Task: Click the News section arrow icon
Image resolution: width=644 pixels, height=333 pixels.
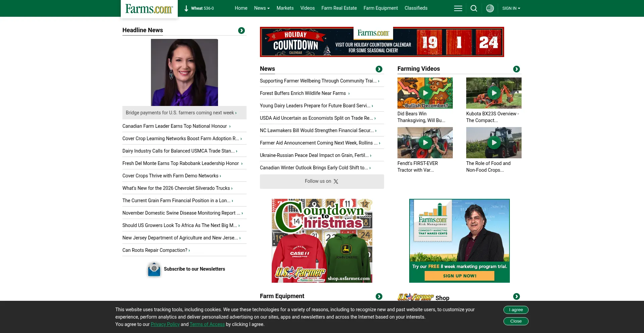Action: 379,69
